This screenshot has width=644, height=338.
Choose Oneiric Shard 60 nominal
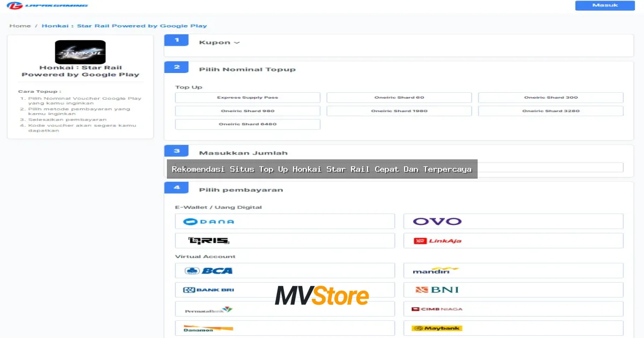(399, 98)
